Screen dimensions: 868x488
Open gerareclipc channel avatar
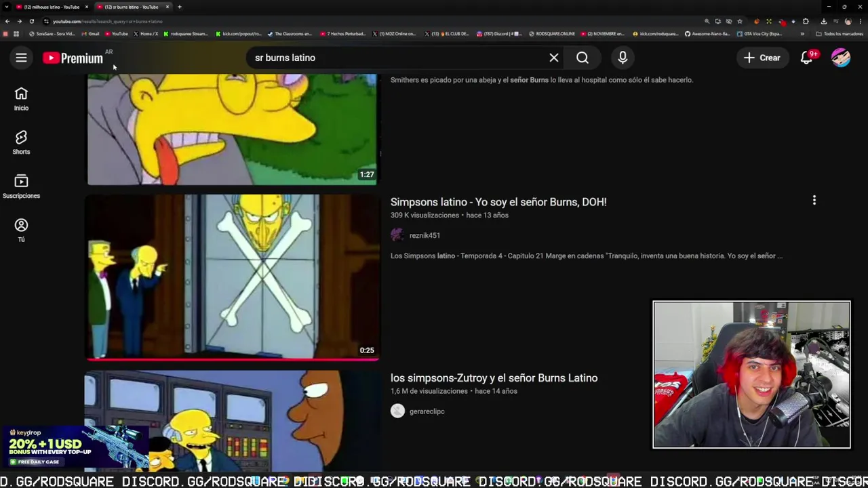coord(397,411)
